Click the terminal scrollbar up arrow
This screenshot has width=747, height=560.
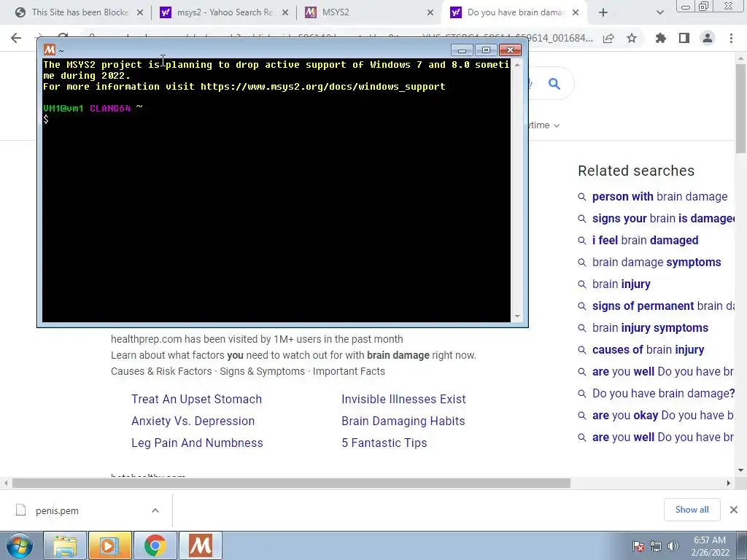point(517,64)
